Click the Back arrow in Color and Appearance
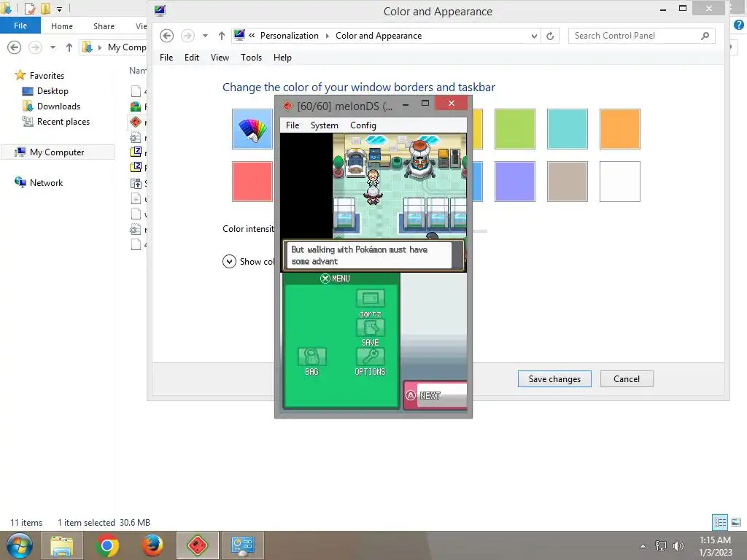 pyautogui.click(x=167, y=36)
